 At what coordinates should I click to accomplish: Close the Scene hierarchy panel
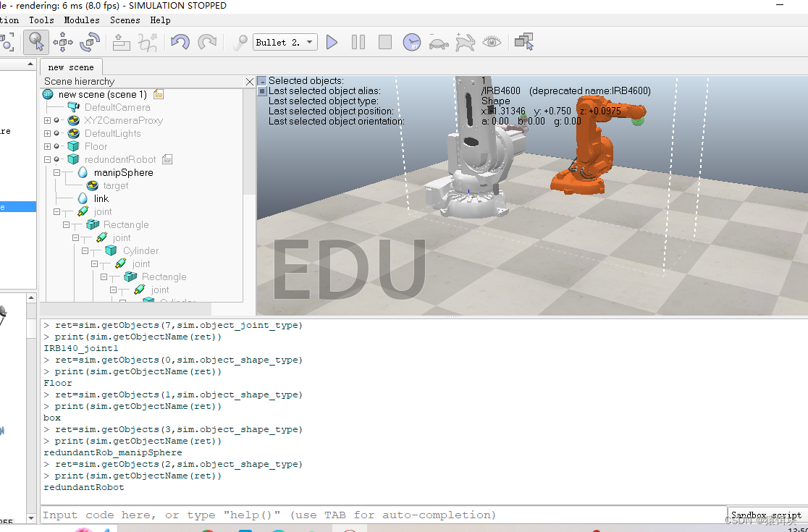coord(250,81)
